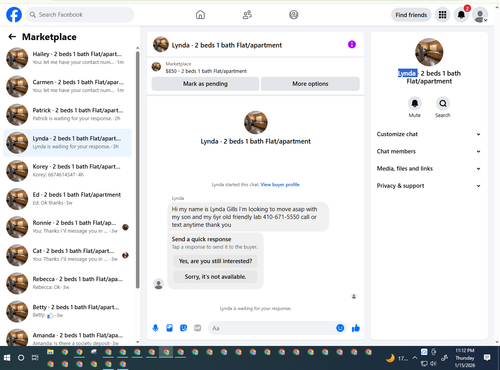Open Carmen's apartment conversation
Screen dimensions: 500x370
pos(67,86)
